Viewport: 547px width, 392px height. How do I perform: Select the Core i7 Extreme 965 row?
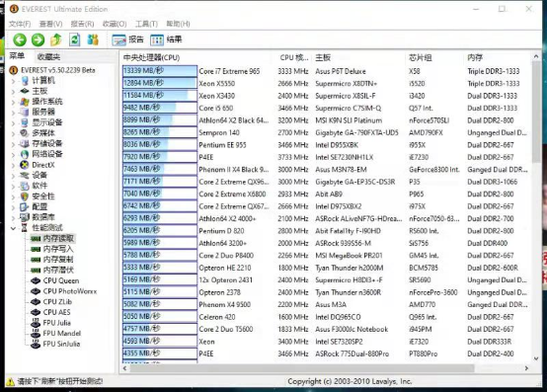[x=326, y=71]
